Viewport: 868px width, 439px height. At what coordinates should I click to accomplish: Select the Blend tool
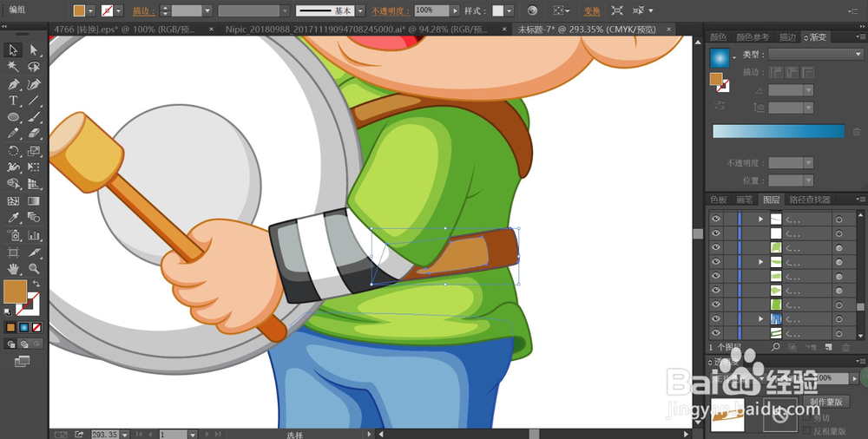tap(34, 218)
